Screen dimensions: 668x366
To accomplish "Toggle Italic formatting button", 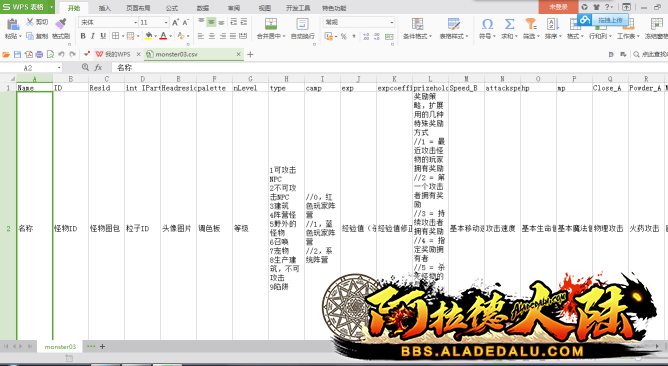I will [x=93, y=36].
